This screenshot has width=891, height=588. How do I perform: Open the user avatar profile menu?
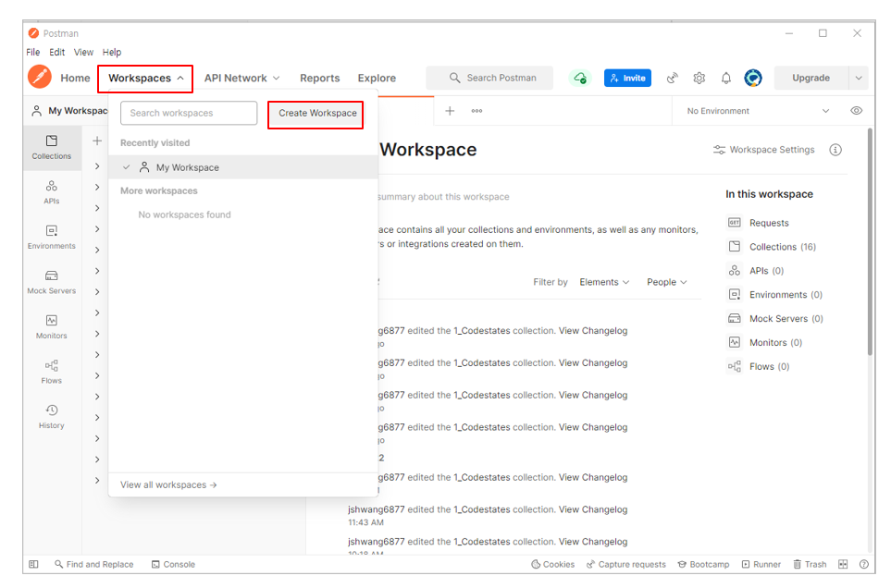click(753, 78)
